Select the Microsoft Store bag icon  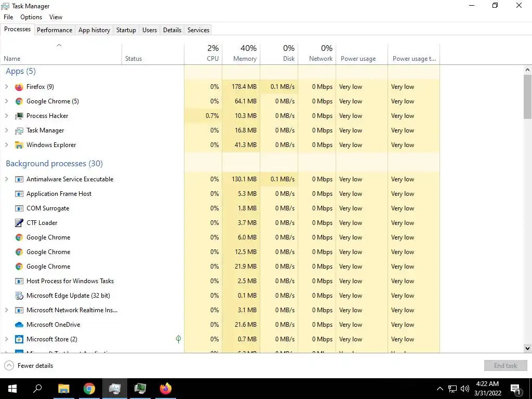tap(19, 339)
